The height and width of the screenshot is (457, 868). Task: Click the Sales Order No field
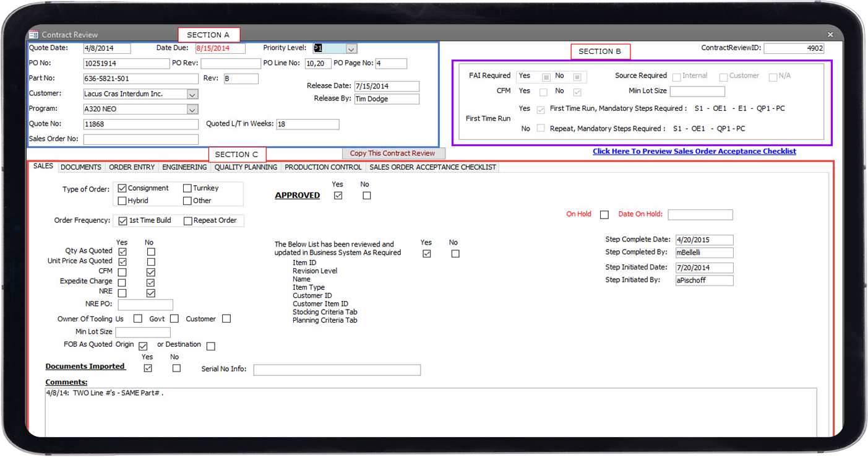[141, 139]
